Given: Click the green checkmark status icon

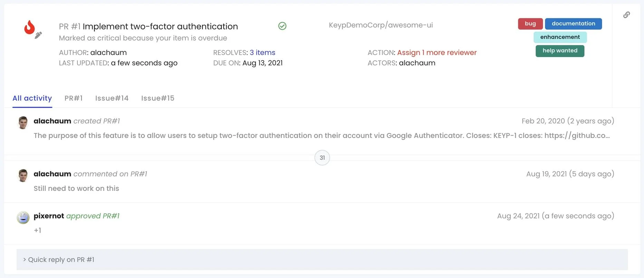Looking at the screenshot, I should click(282, 26).
